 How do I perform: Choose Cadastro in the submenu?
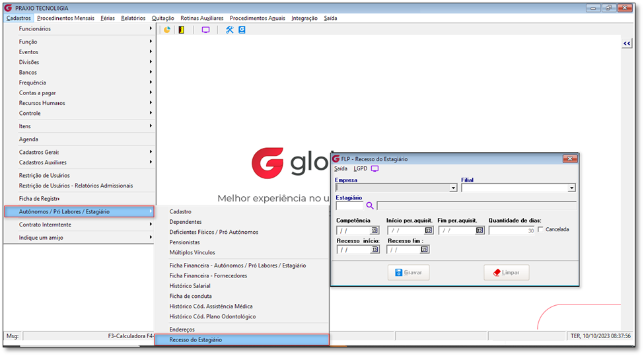click(x=242, y=212)
